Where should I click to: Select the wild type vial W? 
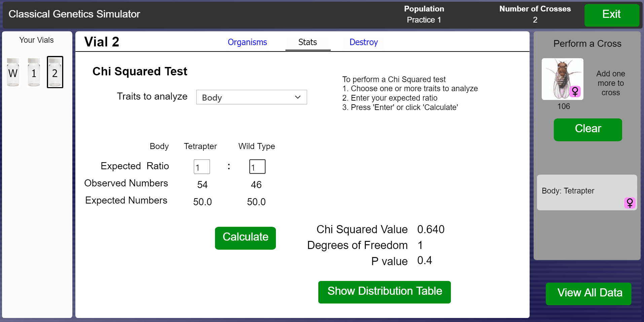point(13,72)
